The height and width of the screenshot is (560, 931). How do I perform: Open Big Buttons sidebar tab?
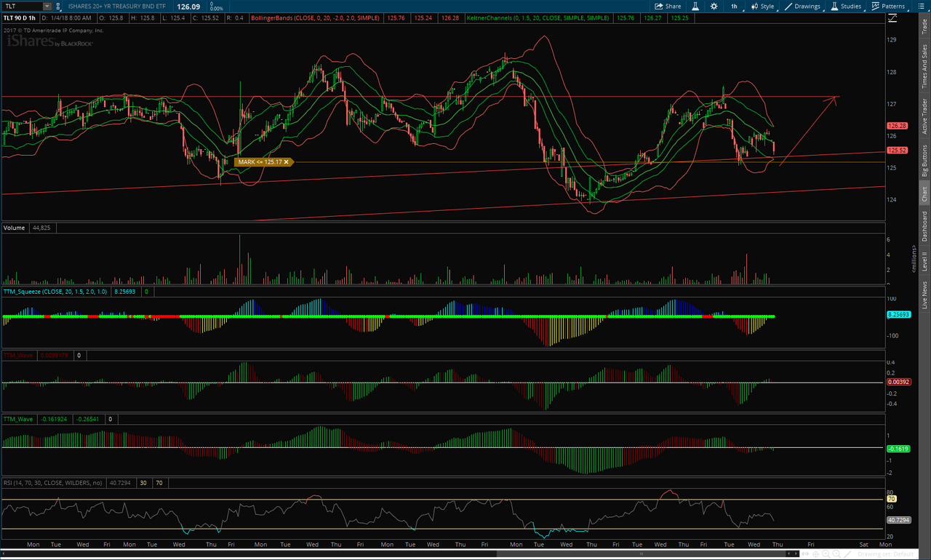click(x=924, y=161)
